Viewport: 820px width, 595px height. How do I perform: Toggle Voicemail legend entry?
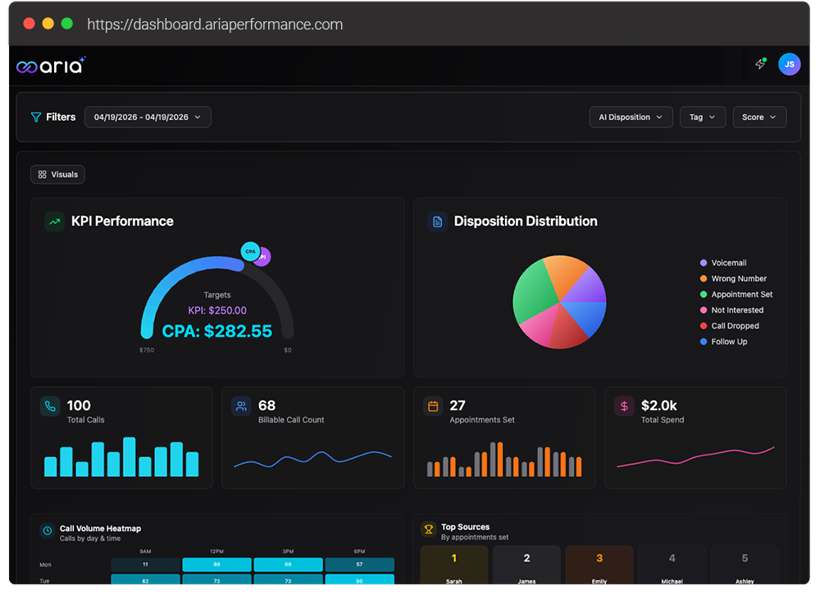pos(723,263)
